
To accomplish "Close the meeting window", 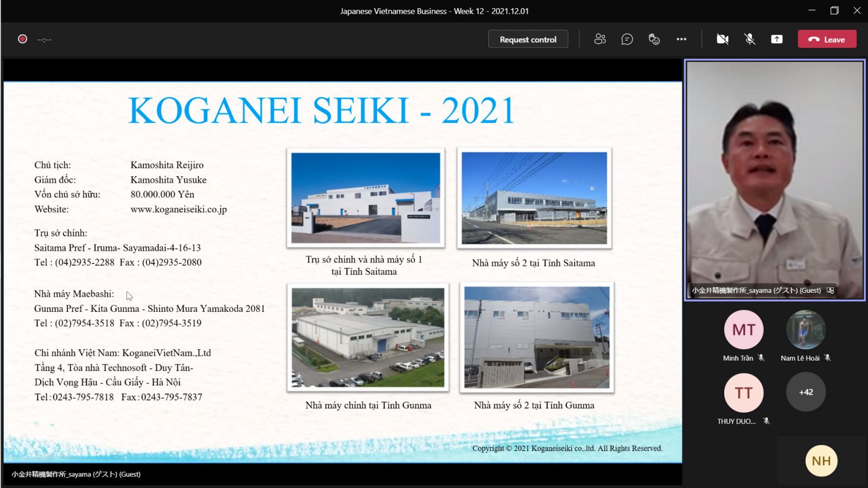I will 857,10.
